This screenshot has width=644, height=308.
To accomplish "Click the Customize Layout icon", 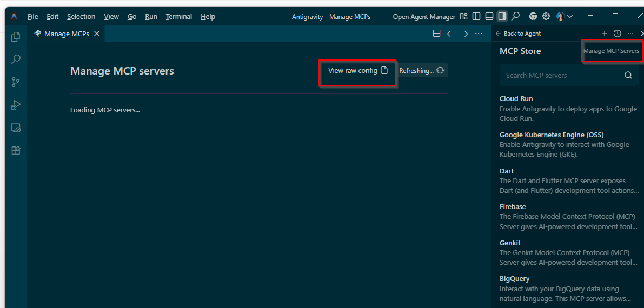I will pos(464,16).
